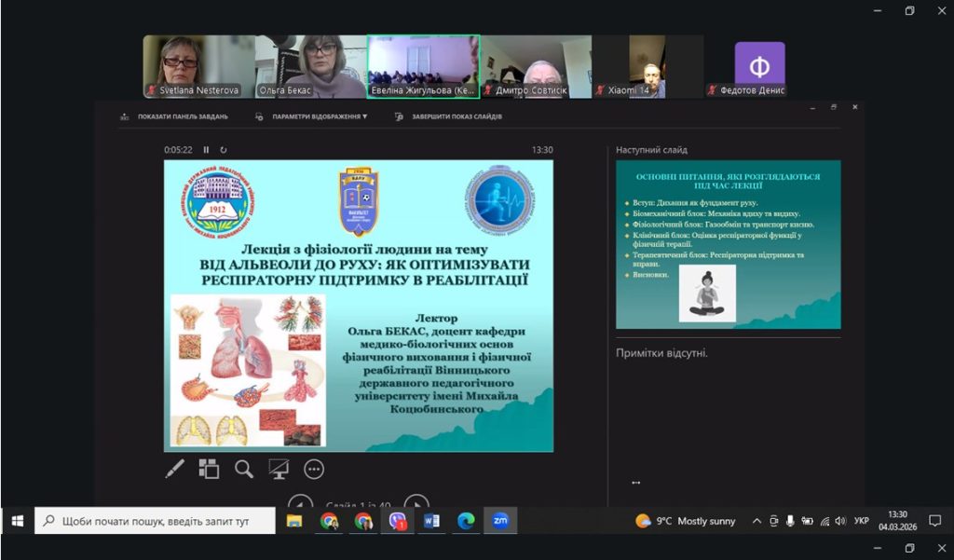Click the microphone in-use tray icon
Viewport: 954px width, 560px height.
(790, 521)
